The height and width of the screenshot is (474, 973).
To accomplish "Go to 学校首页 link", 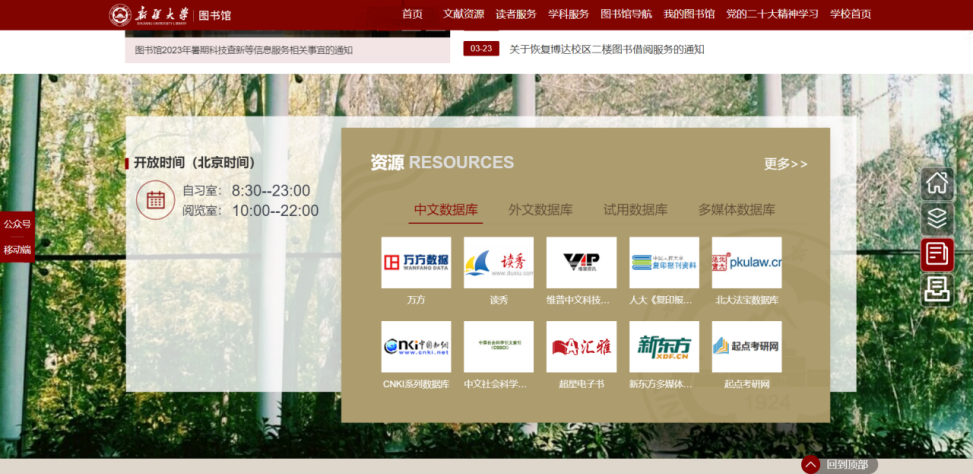I will (851, 14).
